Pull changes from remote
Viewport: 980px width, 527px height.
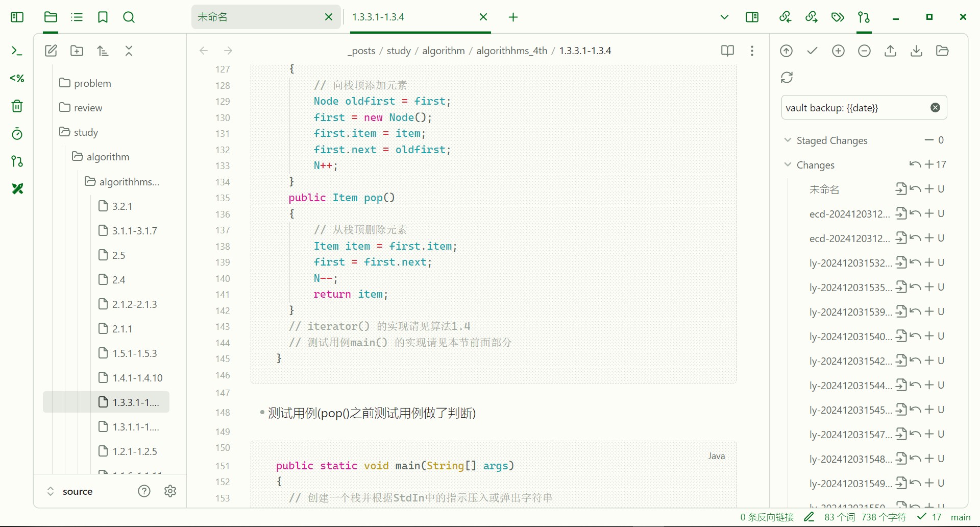(x=917, y=51)
